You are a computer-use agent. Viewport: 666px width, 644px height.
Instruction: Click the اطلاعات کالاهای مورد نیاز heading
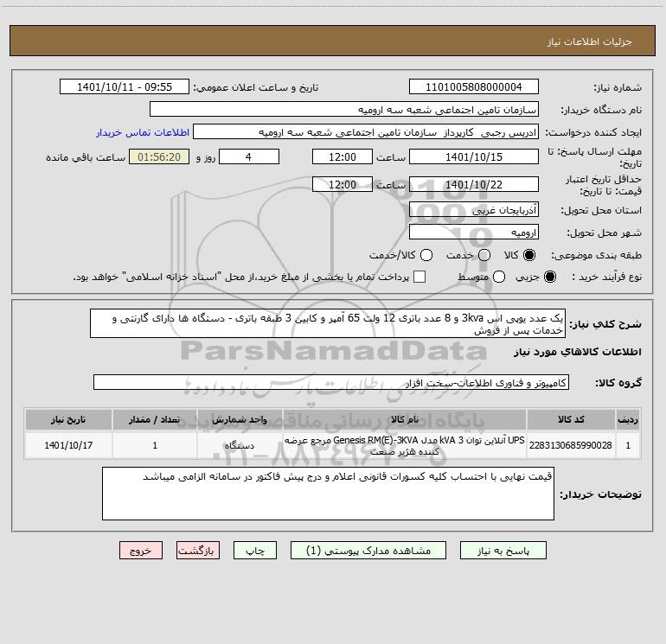click(x=577, y=352)
